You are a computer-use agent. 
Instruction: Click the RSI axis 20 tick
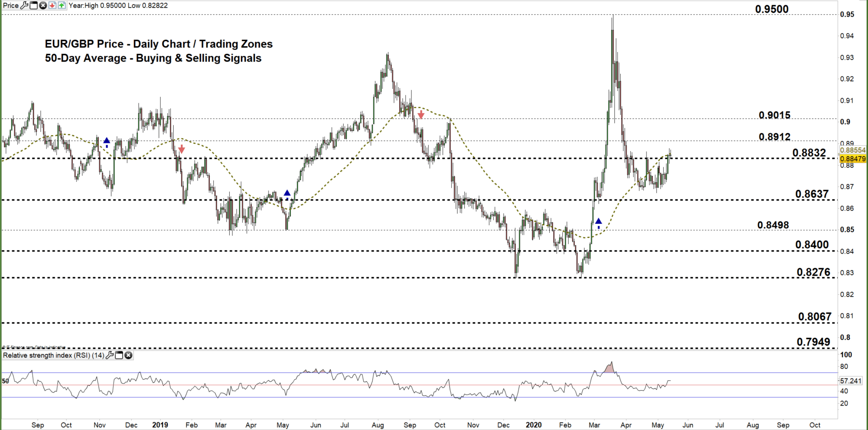pos(844,403)
